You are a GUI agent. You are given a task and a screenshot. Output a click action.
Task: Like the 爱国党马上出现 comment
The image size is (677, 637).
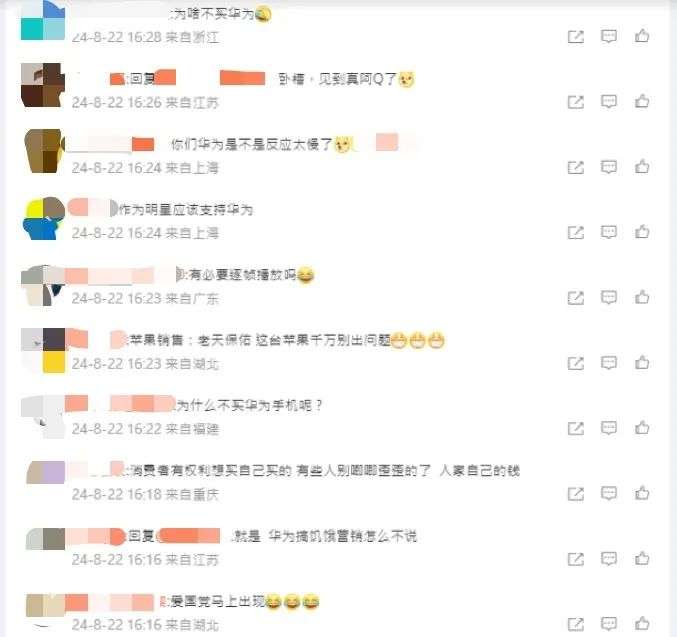click(642, 624)
